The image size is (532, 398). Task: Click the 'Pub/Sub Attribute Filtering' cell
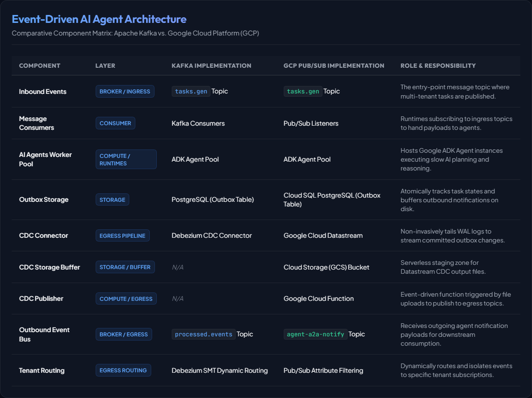(323, 370)
